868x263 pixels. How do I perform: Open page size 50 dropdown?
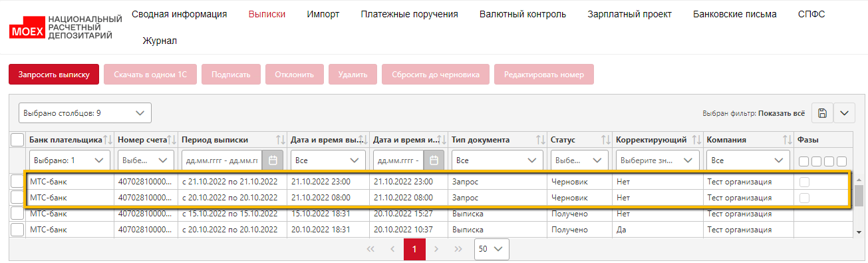pos(492,249)
